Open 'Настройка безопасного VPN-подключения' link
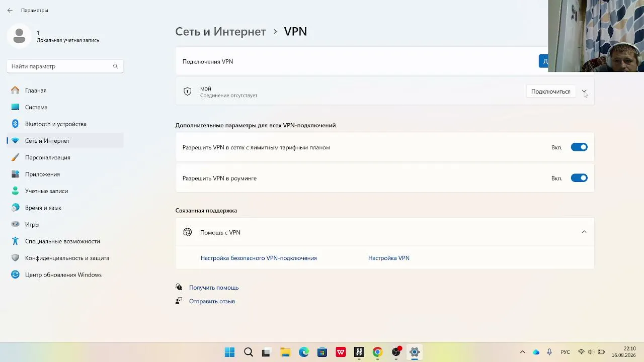 coord(259,258)
